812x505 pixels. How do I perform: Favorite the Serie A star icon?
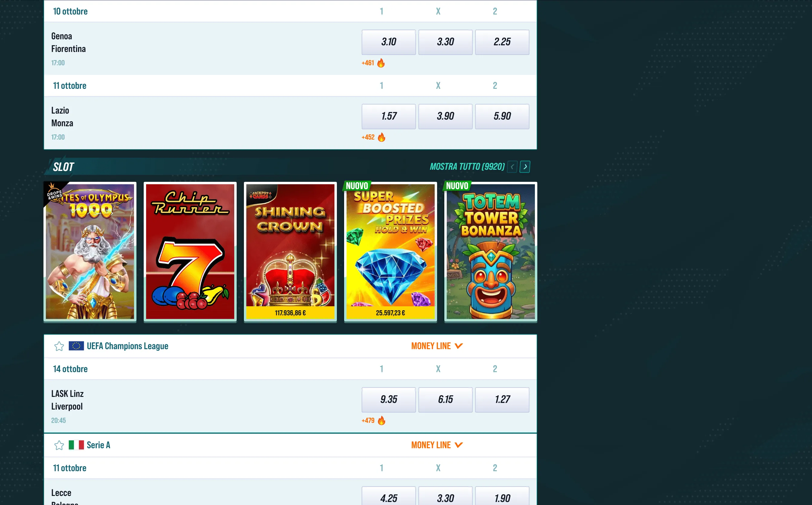[x=59, y=445]
